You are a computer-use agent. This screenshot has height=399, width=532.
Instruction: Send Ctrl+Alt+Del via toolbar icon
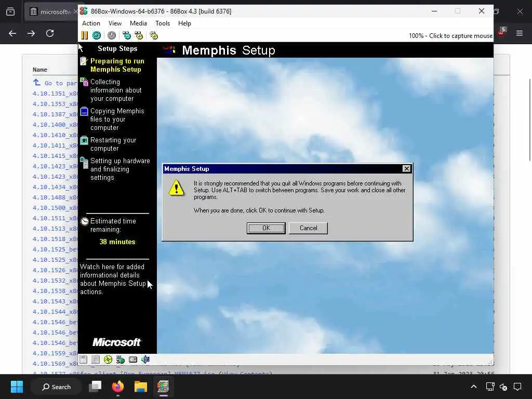[127, 35]
